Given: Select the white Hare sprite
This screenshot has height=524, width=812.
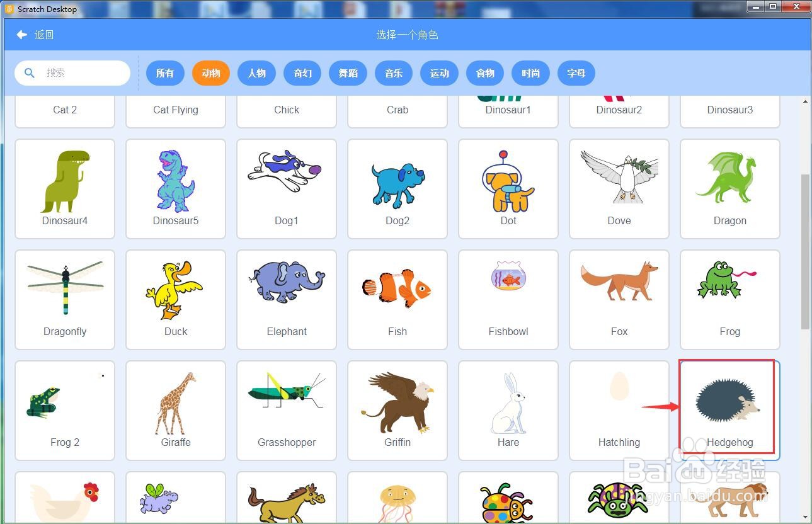Looking at the screenshot, I should [x=508, y=411].
